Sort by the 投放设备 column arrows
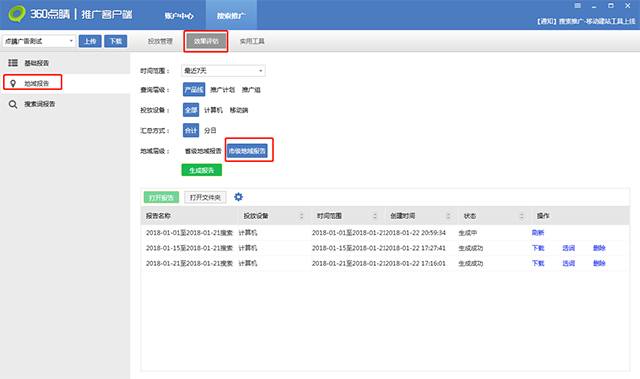640x379 pixels. (x=302, y=216)
